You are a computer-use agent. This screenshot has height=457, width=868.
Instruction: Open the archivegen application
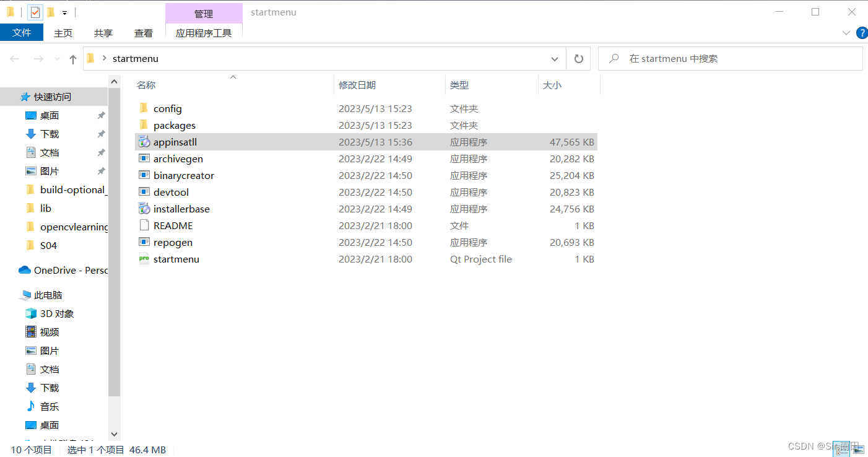pos(177,159)
